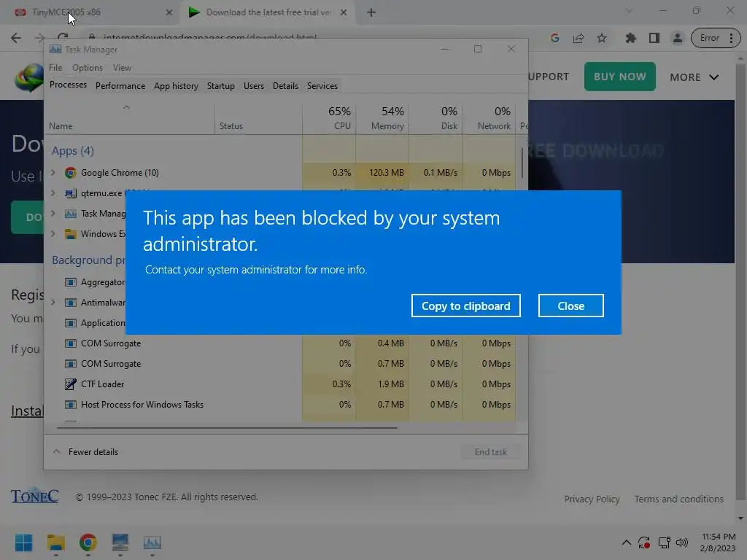Switch to the Startup tab
747x560 pixels.
tap(220, 86)
